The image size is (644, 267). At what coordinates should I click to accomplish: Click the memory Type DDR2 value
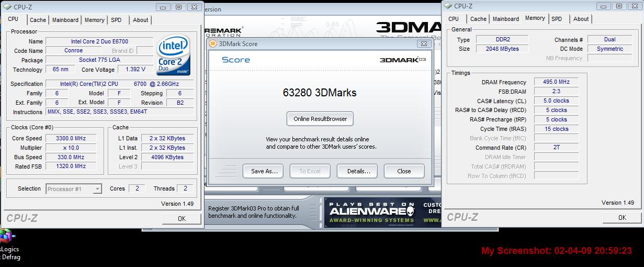502,39
